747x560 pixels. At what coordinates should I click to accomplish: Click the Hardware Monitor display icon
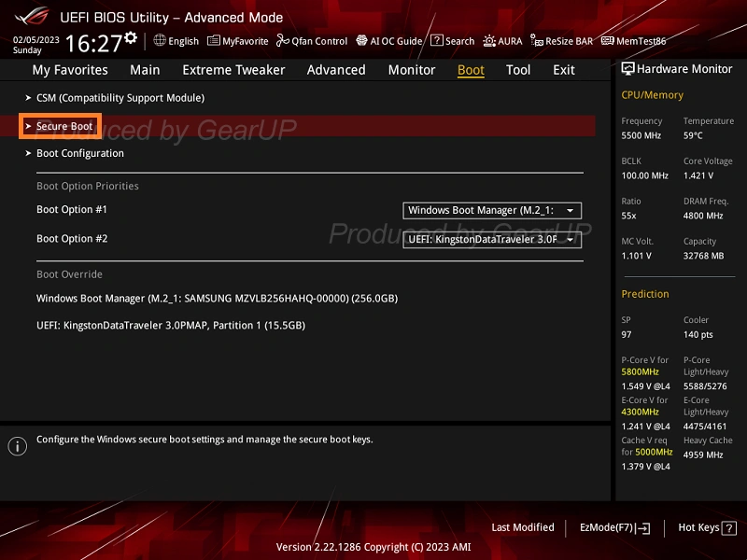[x=627, y=69]
